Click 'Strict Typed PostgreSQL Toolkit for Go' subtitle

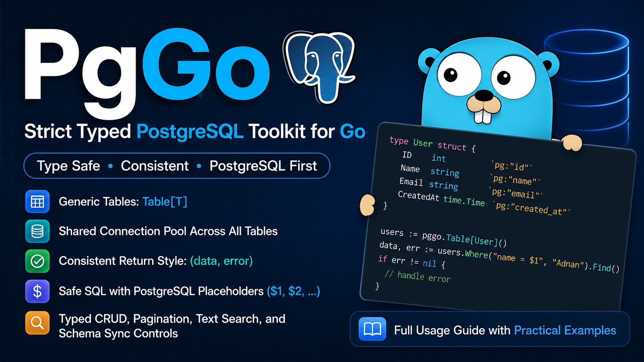click(x=195, y=132)
